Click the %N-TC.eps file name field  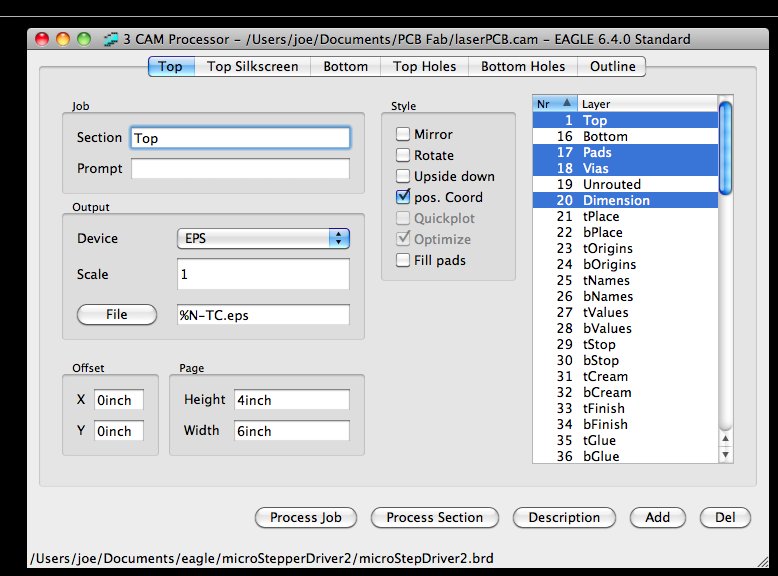pyautogui.click(x=263, y=315)
